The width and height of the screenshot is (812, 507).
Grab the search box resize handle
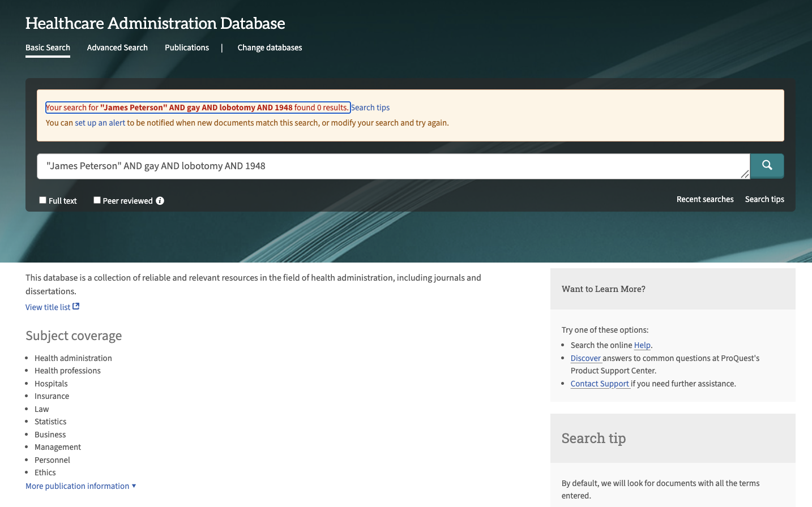(x=745, y=174)
